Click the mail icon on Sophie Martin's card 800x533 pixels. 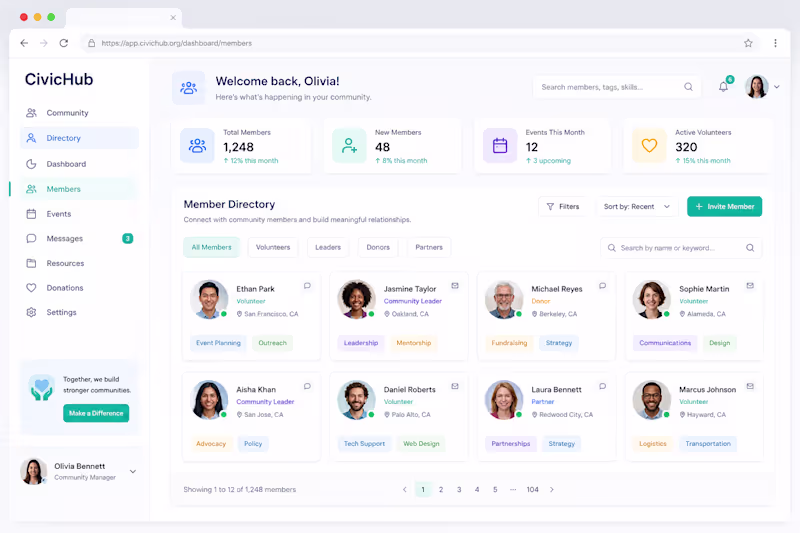point(750,286)
